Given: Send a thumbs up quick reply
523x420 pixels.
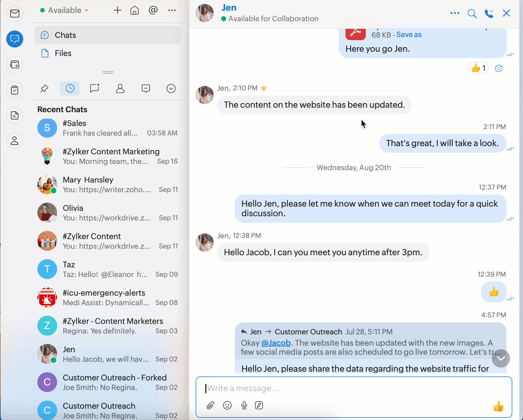Looking at the screenshot, I should coord(498,406).
